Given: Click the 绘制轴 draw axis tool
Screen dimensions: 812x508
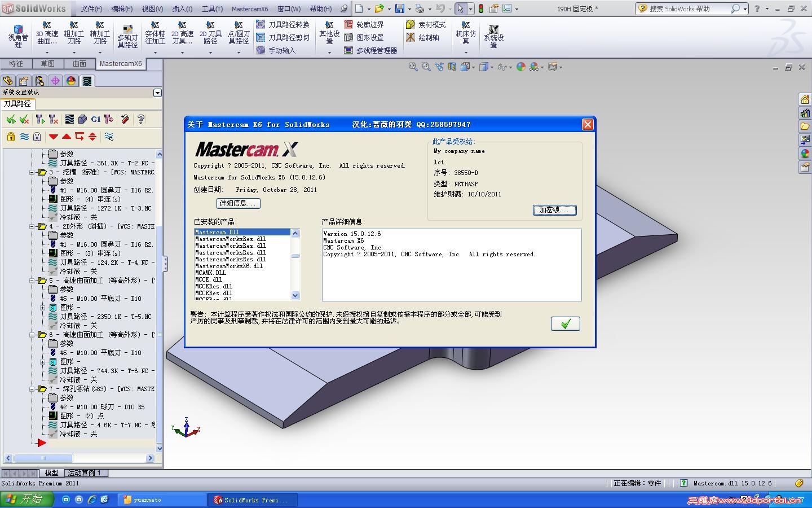Looking at the screenshot, I should coord(422,37).
